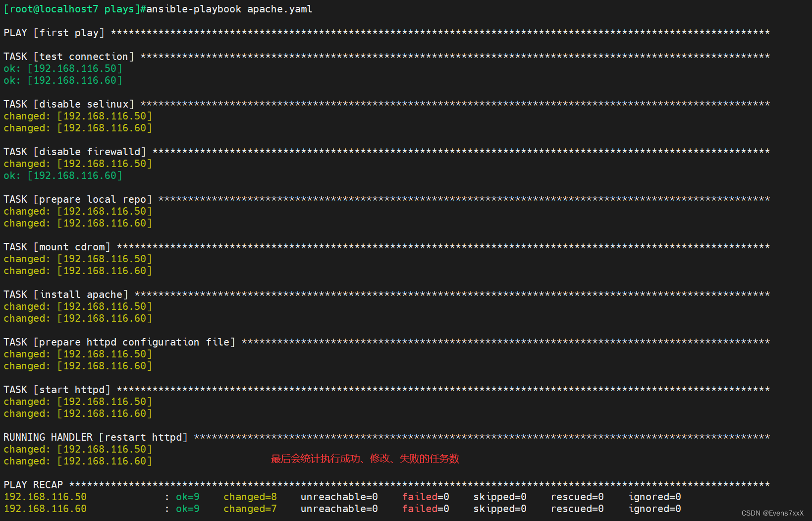Screen dimensions: 812x521
Task: Click RUNNING HANDLER [restart httpd] line
Action: pos(96,437)
